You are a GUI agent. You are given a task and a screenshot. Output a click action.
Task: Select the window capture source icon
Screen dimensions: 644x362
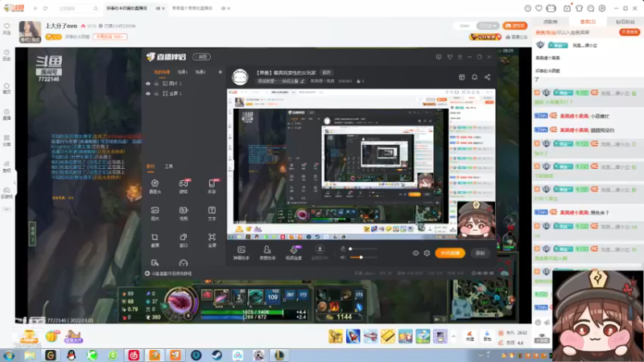184,237
